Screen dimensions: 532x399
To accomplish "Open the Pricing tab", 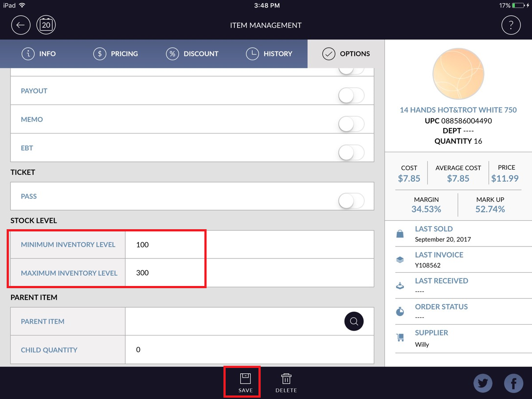I will [116, 54].
